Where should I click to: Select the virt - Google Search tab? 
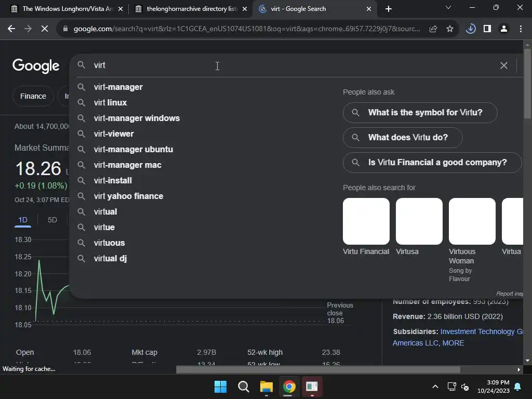314,9
